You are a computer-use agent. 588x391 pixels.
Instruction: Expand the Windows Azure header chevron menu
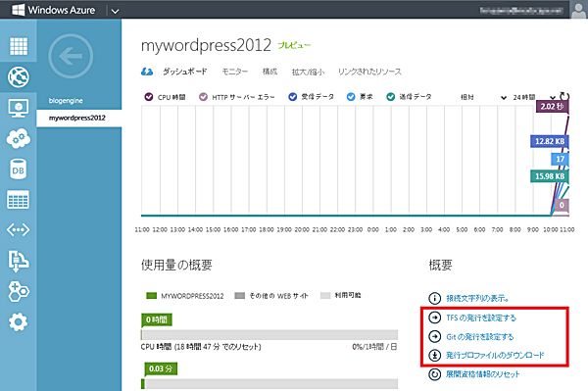pyautogui.click(x=115, y=11)
